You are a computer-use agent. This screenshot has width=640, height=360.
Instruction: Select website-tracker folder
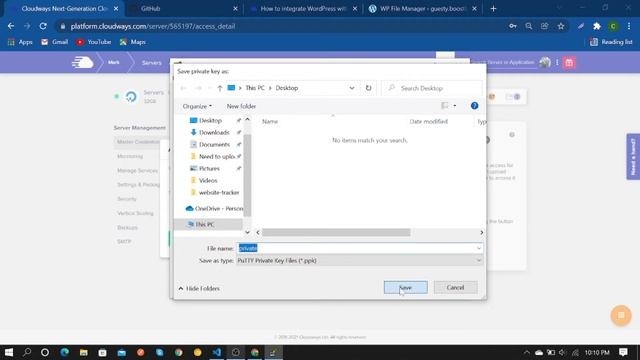pos(219,192)
